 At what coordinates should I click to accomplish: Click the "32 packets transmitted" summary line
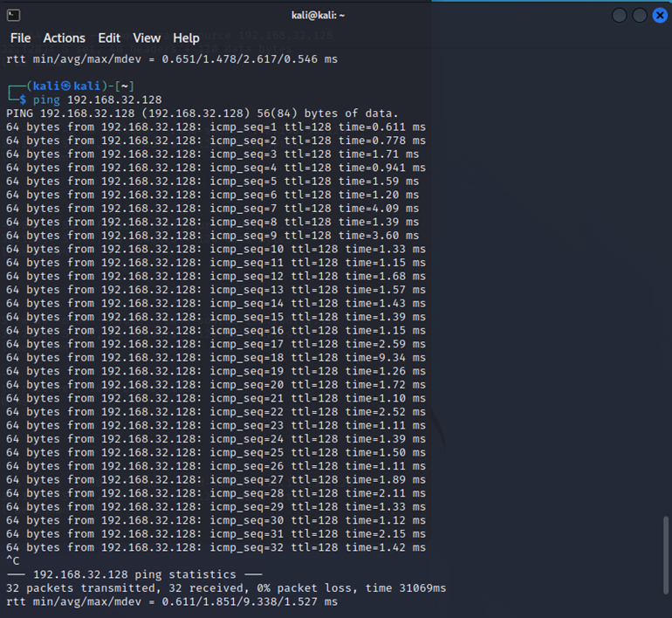[x=226, y=588]
